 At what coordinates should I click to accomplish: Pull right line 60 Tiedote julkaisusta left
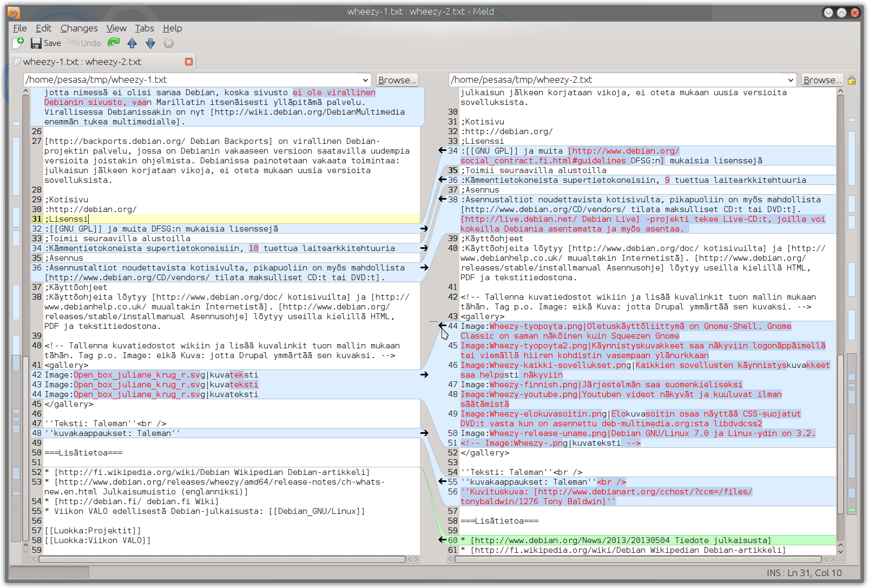point(442,540)
